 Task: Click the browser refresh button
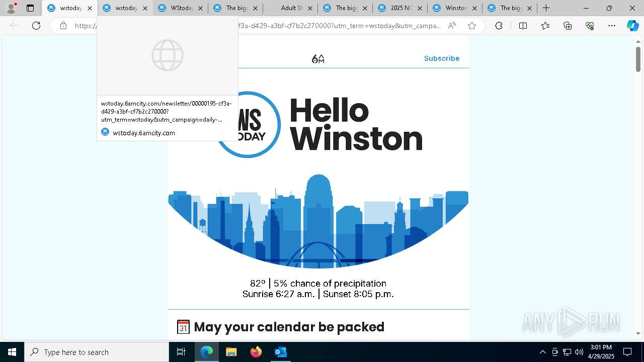(x=36, y=26)
